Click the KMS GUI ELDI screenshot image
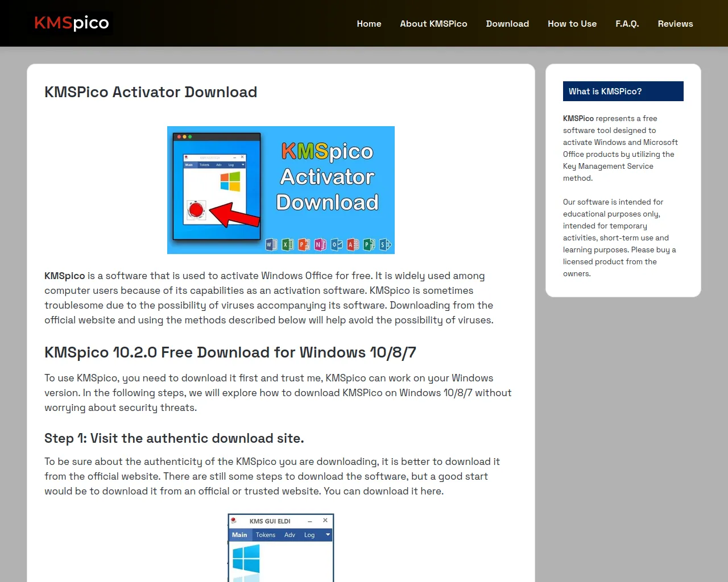728x582 pixels. 281,548
